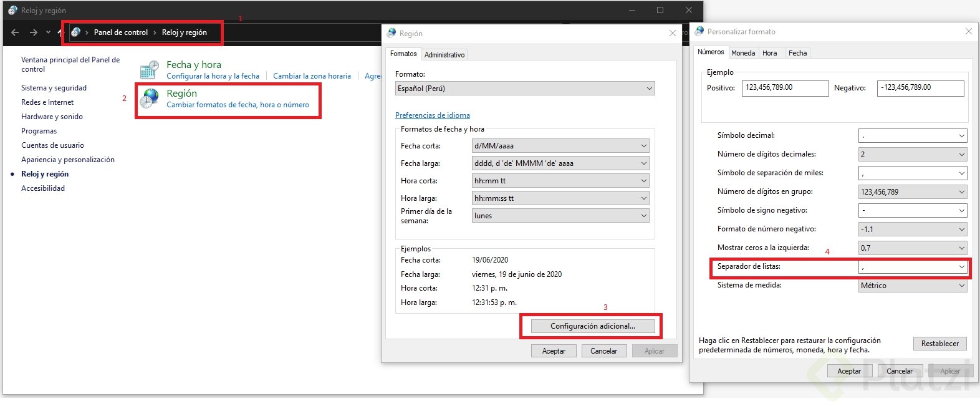The height and width of the screenshot is (406, 980).
Task: Expand the 'Hora larga' dropdown
Action: pos(560,198)
